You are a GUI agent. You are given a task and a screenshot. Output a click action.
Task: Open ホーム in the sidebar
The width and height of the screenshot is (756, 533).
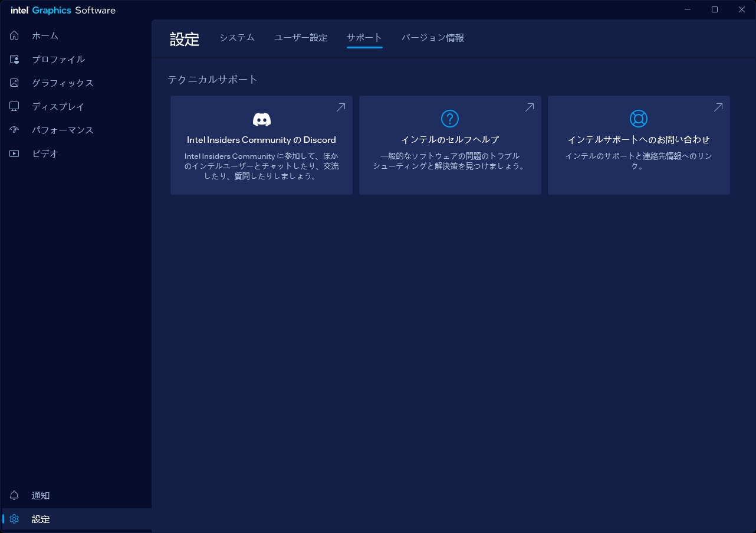point(76,35)
